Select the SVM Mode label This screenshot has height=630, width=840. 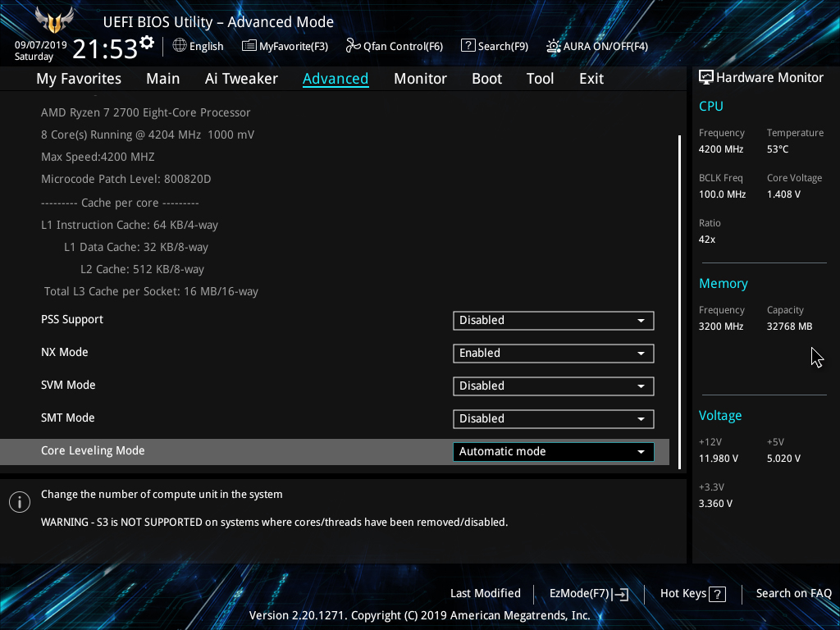click(x=68, y=386)
